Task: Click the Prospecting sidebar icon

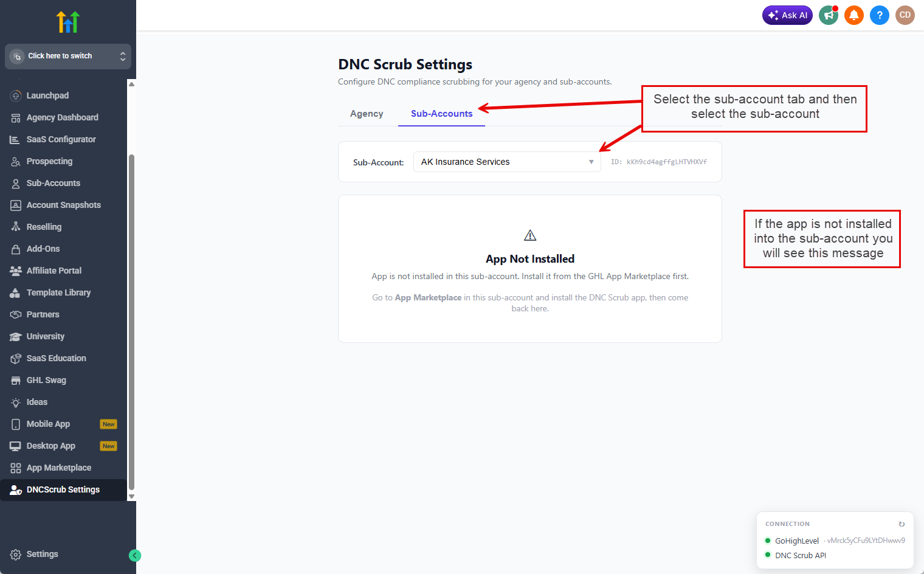Action: click(x=16, y=161)
